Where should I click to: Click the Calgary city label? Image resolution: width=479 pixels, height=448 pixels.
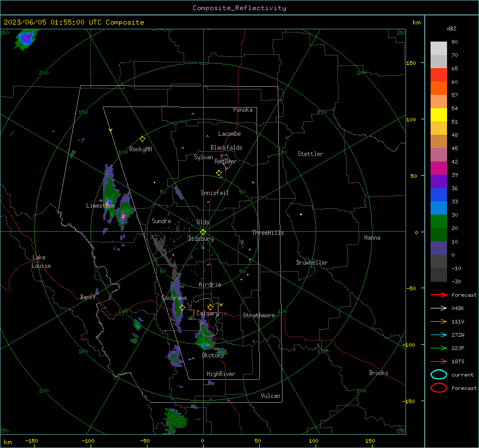coord(208,313)
